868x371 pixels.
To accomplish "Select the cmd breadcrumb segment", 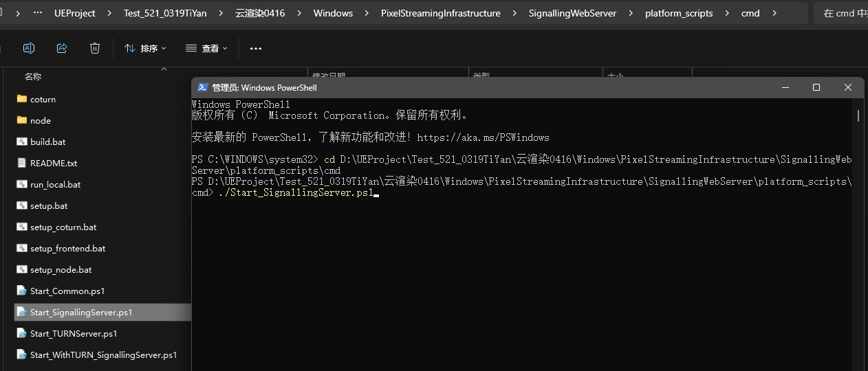I will (750, 13).
